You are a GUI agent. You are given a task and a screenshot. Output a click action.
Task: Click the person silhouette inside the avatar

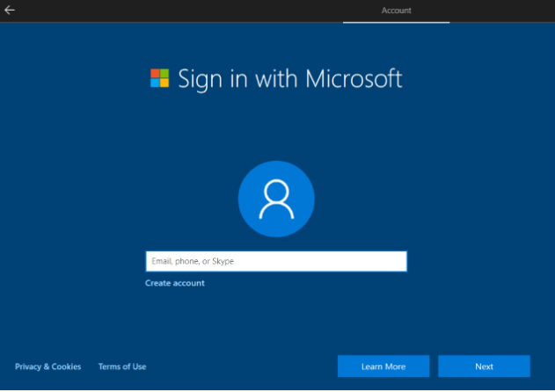276,199
